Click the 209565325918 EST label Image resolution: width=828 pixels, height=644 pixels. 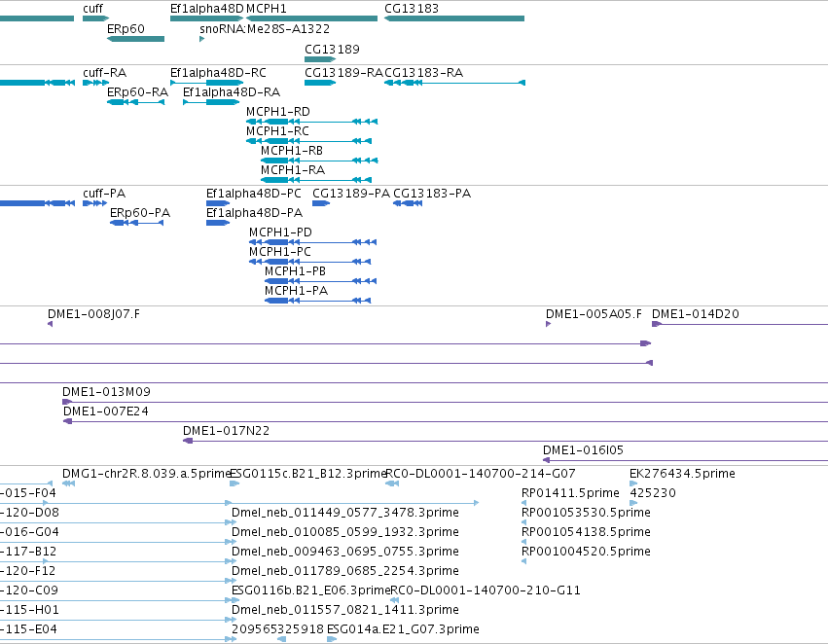(x=277, y=629)
